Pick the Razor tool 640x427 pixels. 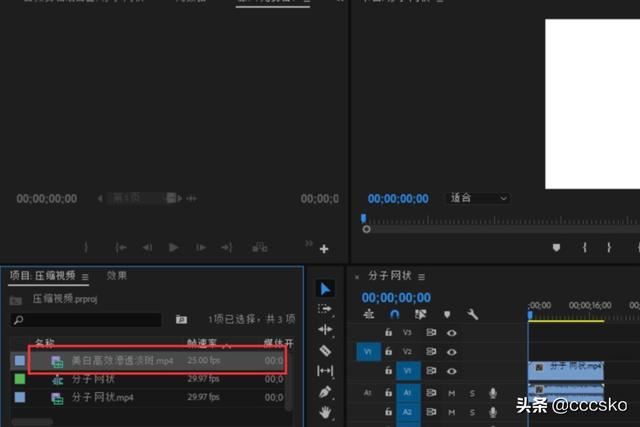point(325,350)
